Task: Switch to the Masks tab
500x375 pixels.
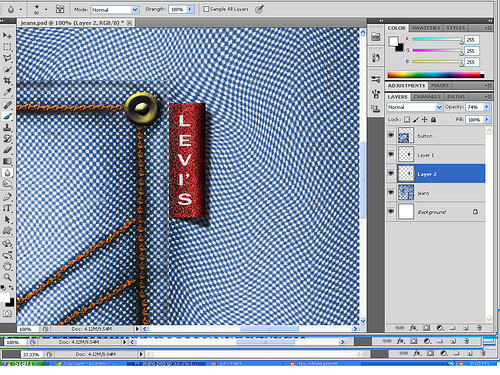Action: (x=440, y=86)
